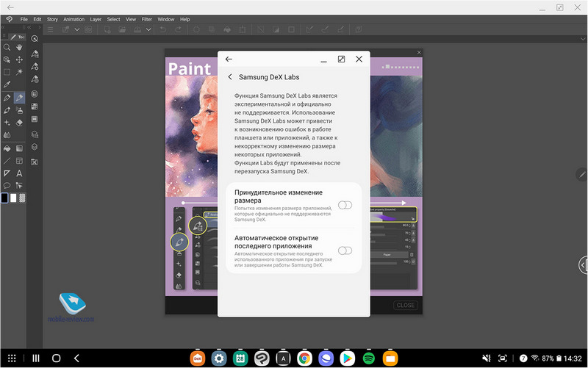Select the Fill bucket tool
588x368 pixels.
coord(7,148)
